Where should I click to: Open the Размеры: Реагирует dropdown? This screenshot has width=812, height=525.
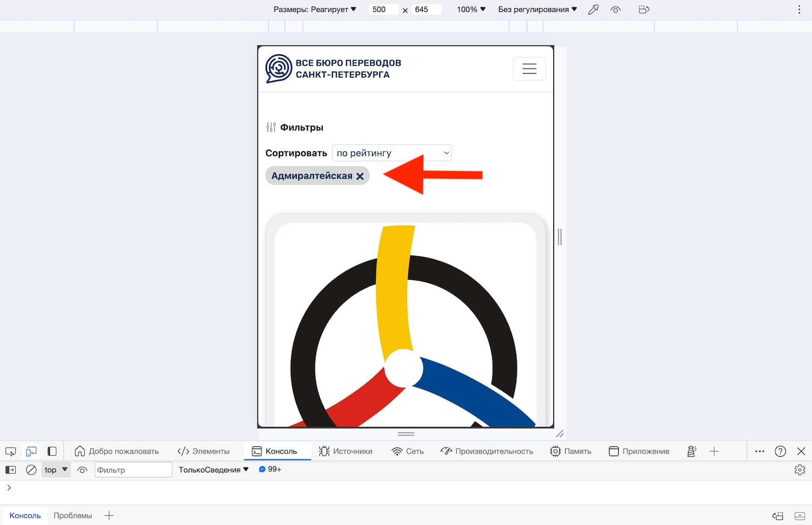pyautogui.click(x=315, y=9)
